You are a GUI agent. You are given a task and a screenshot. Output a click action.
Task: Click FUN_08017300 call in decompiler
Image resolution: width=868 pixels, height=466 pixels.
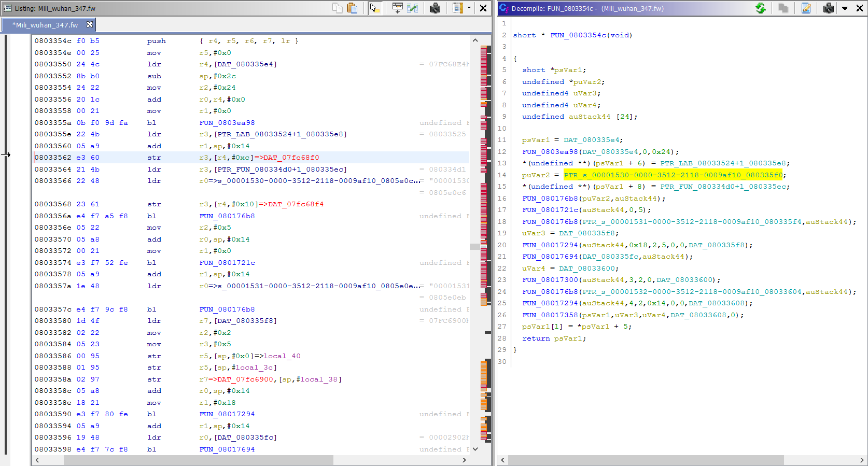click(550, 280)
